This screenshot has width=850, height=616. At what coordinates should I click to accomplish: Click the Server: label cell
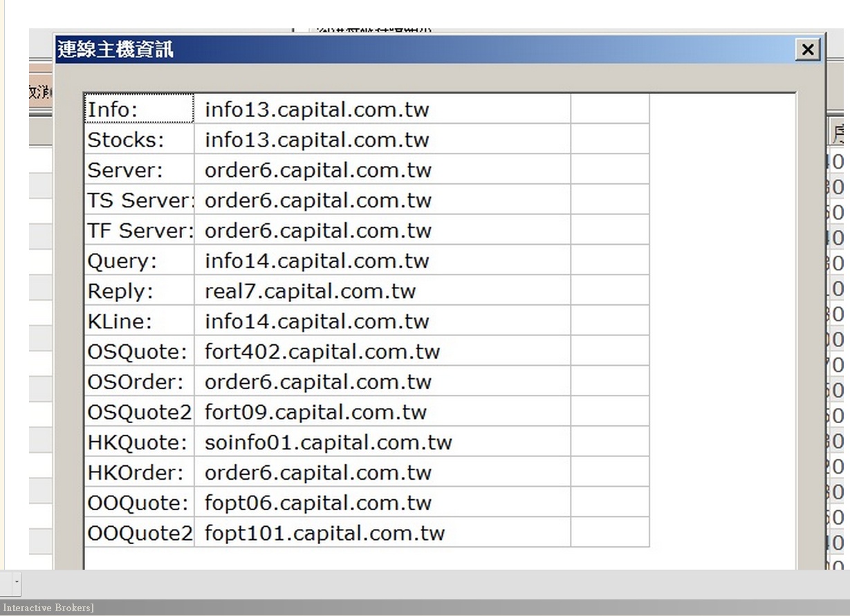pos(140,169)
